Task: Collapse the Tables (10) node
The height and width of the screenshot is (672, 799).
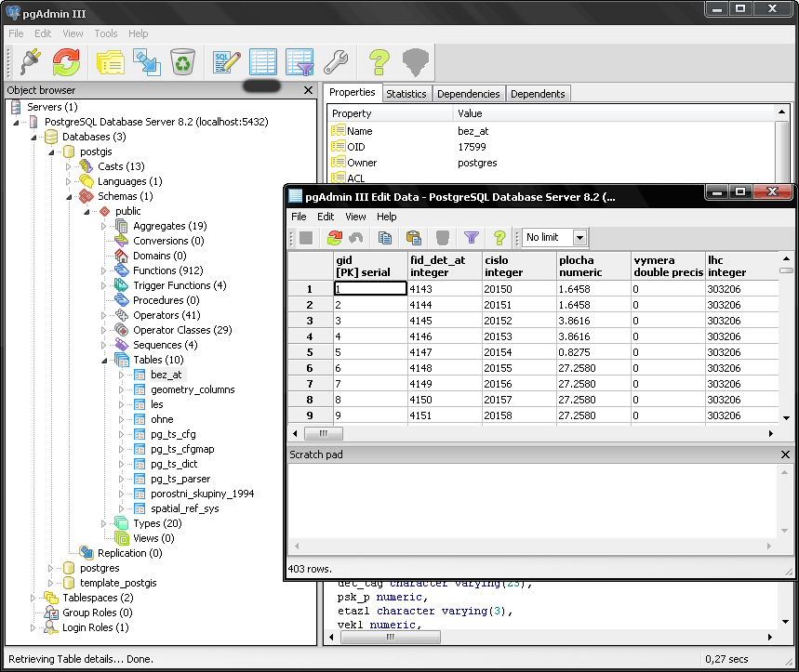Action: pos(104,361)
